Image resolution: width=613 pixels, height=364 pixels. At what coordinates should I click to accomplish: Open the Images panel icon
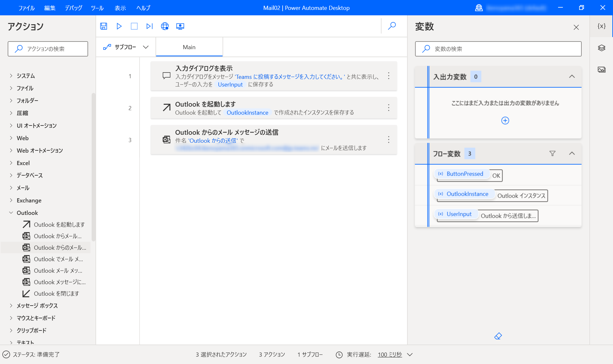click(x=602, y=69)
